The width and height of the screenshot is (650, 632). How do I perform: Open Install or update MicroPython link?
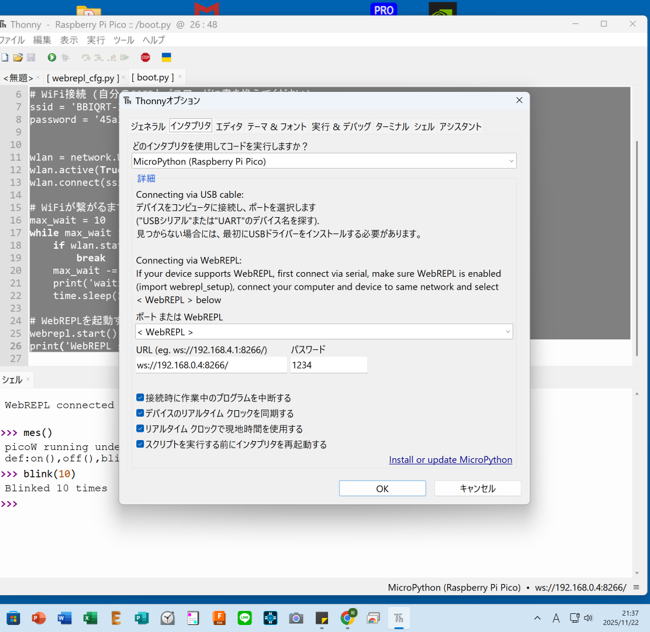tap(450, 460)
